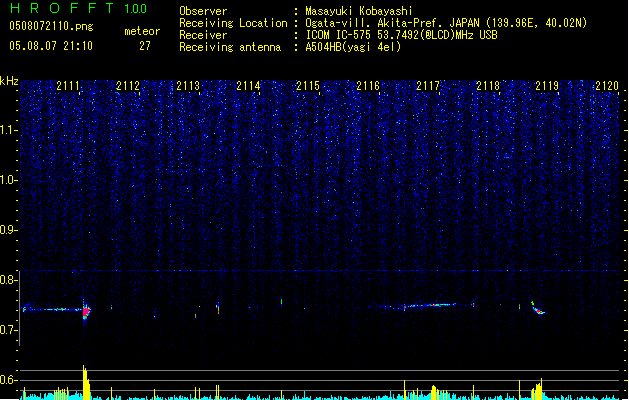Image resolution: width=629 pixels, height=400 pixels.
Task: Click the HROFFT 1.0.0 title text
Action: pyautogui.click(x=79, y=8)
